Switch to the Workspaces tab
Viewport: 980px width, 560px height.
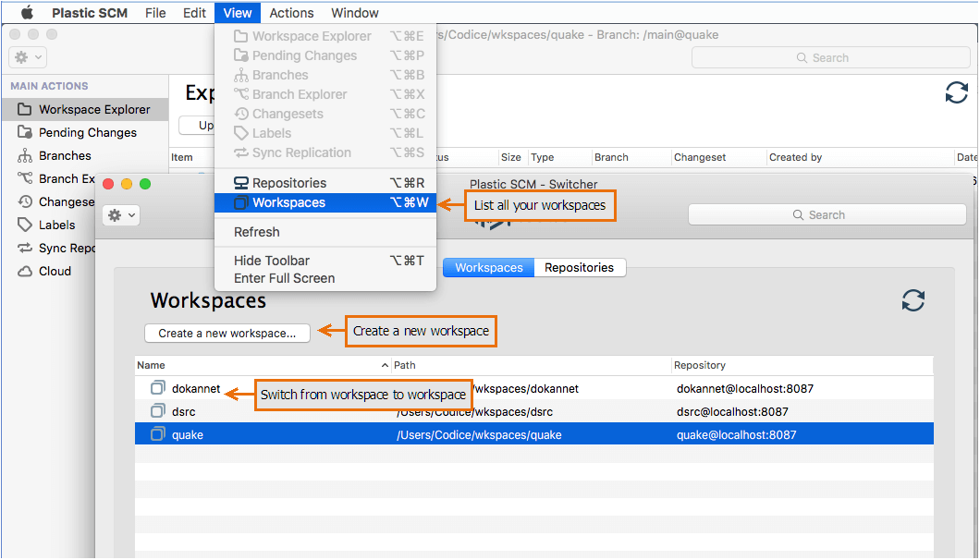(489, 267)
